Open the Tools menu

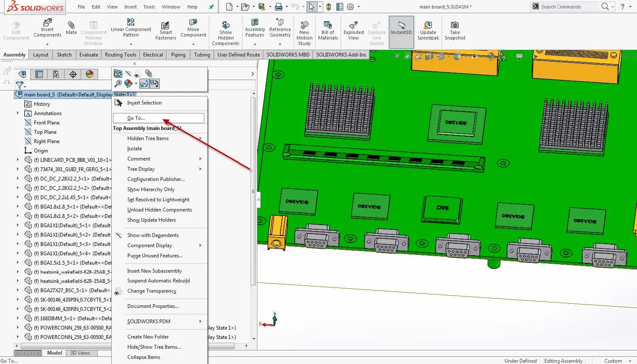point(149,7)
